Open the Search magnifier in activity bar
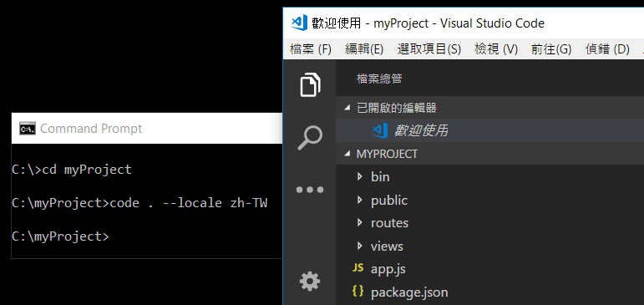 [310, 138]
